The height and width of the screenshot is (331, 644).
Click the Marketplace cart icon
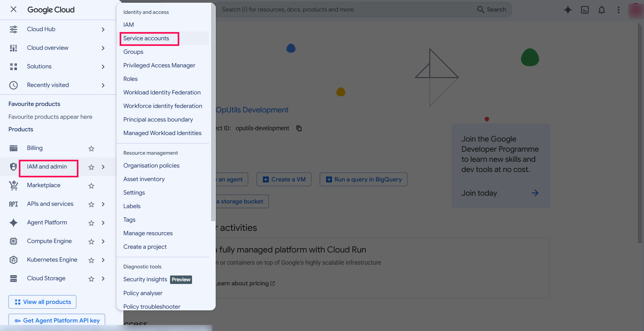(14, 185)
